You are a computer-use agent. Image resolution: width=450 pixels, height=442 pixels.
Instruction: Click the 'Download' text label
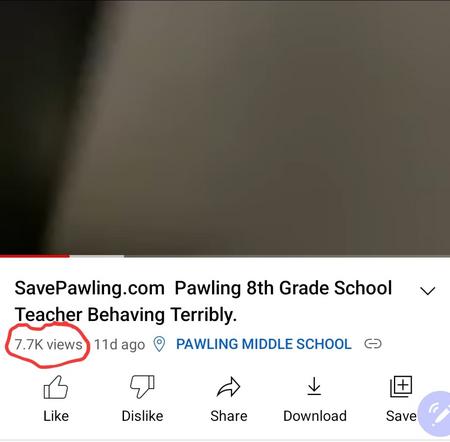point(315,416)
